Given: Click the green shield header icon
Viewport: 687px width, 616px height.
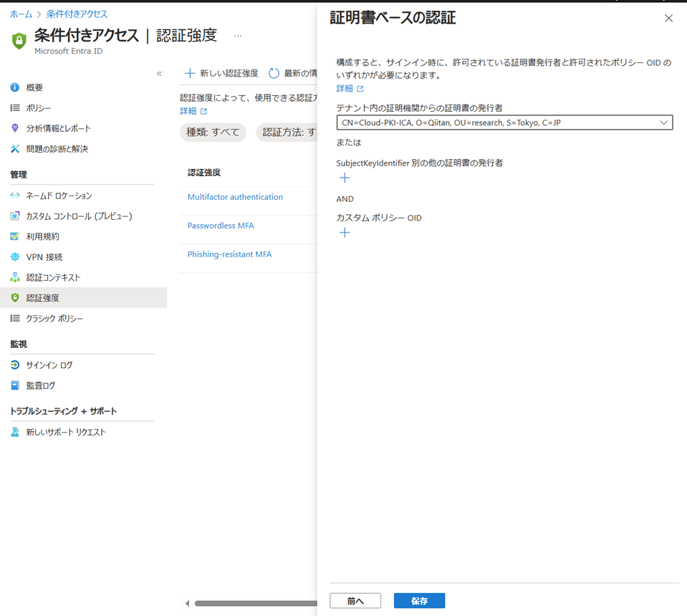Looking at the screenshot, I should click(19, 41).
